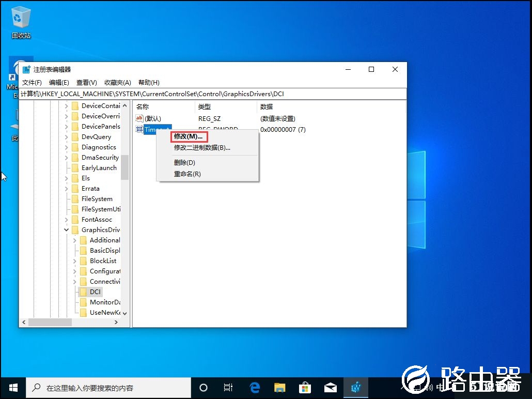532x399 pixels.
Task: Open File Explorer from the taskbar
Action: [280, 388]
